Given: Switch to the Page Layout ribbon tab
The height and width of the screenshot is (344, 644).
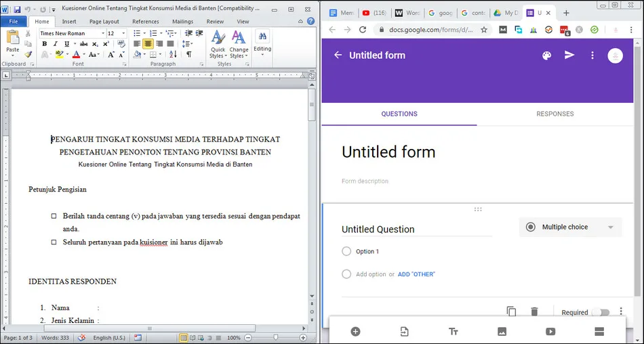Looking at the screenshot, I should click(104, 22).
